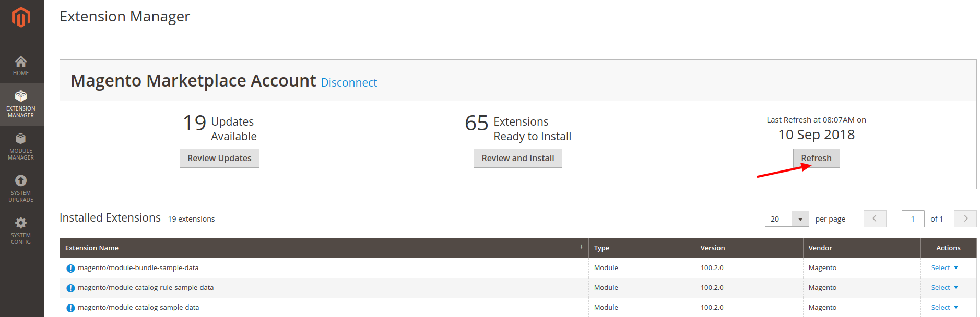980x317 pixels.
Task: Select magento/module-catalog-sample-data row name
Action: [138, 307]
